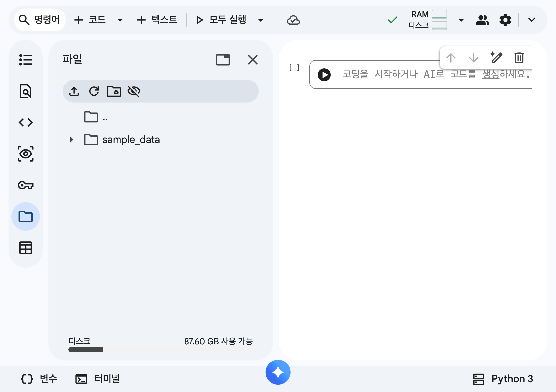Viewport: 556px width, 392px height.
Task: Open the 모두 실행 dropdown arrow
Action: click(260, 20)
